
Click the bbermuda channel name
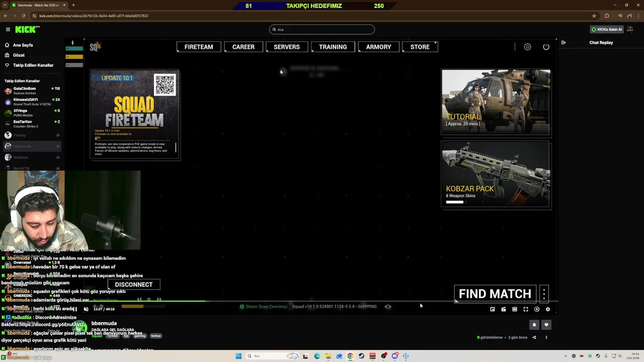pyautogui.click(x=104, y=323)
